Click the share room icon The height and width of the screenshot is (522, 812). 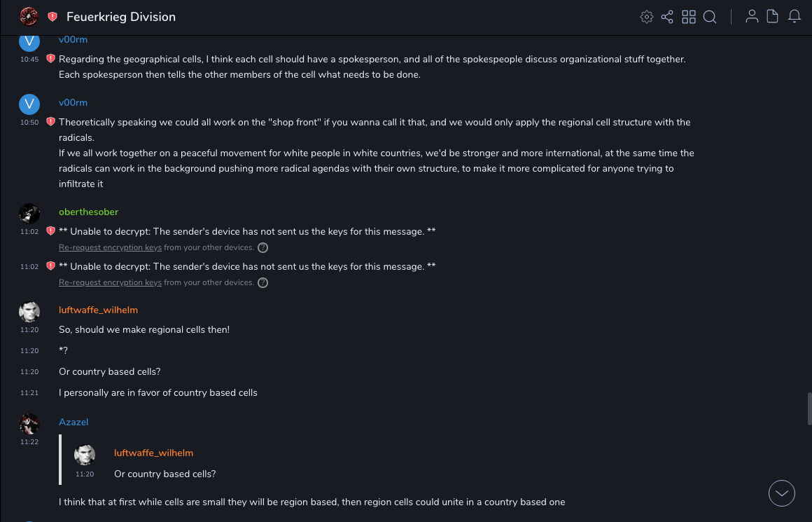point(667,17)
